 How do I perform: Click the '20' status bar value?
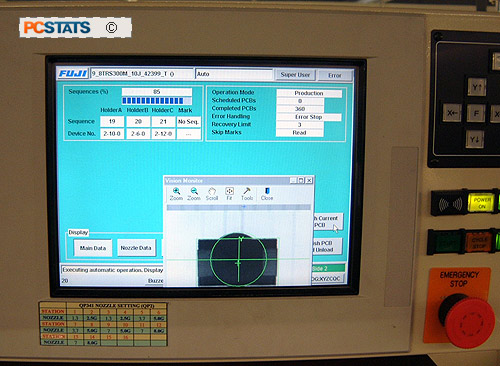click(x=65, y=281)
